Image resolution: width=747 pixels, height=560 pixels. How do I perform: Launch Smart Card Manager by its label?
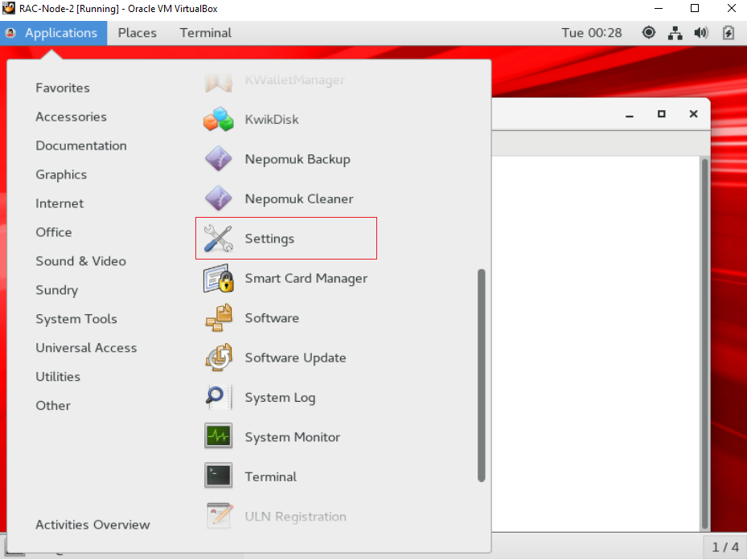tap(306, 279)
